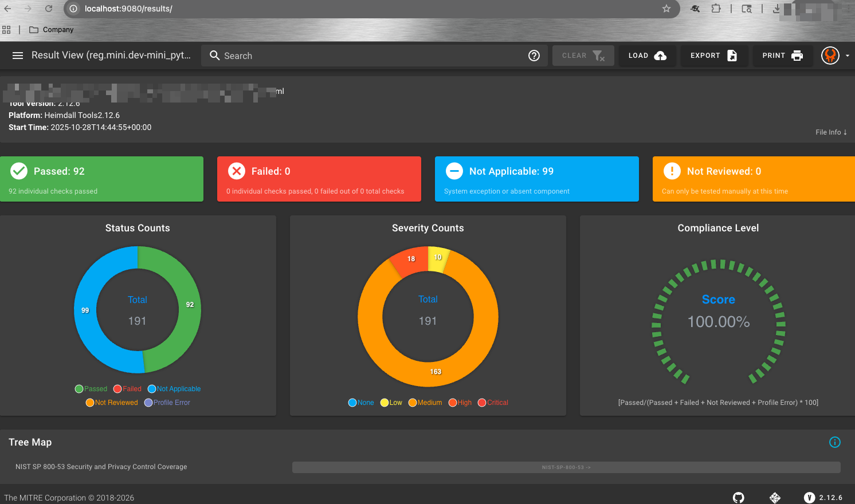This screenshot has height=504, width=855.
Task: Click the Tree Map info icon
Action: [835, 442]
